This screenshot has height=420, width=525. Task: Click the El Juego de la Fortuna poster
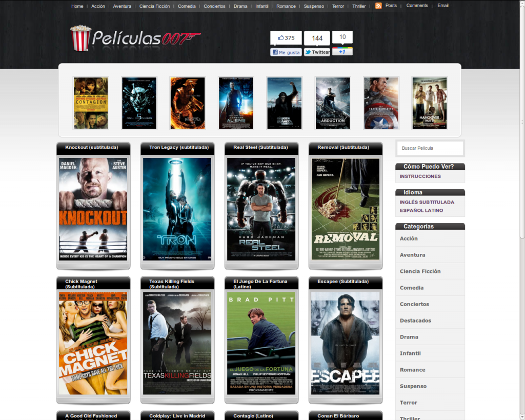pyautogui.click(x=261, y=343)
